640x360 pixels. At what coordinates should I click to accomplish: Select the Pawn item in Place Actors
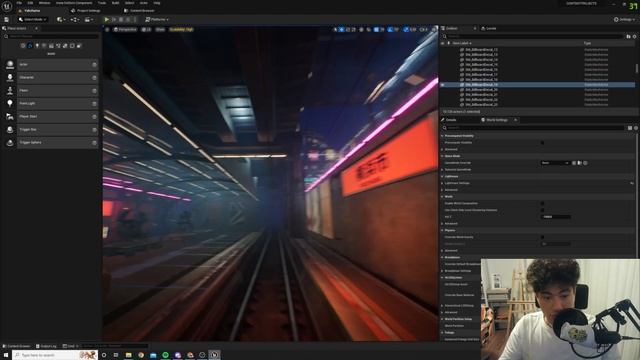tap(58, 91)
